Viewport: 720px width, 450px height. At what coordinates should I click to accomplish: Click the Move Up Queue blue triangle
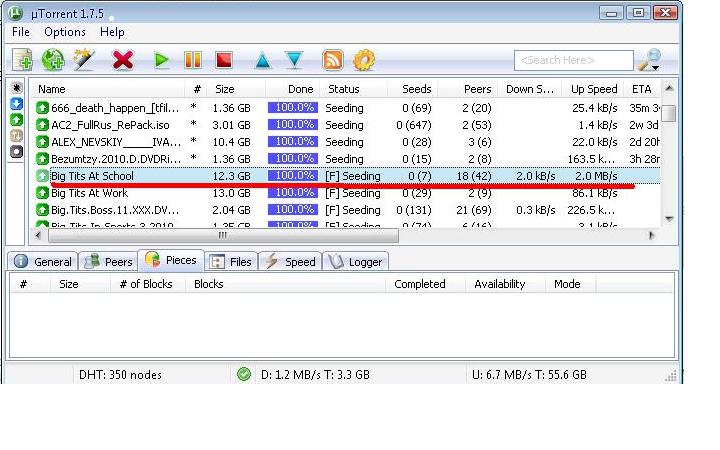(x=263, y=61)
